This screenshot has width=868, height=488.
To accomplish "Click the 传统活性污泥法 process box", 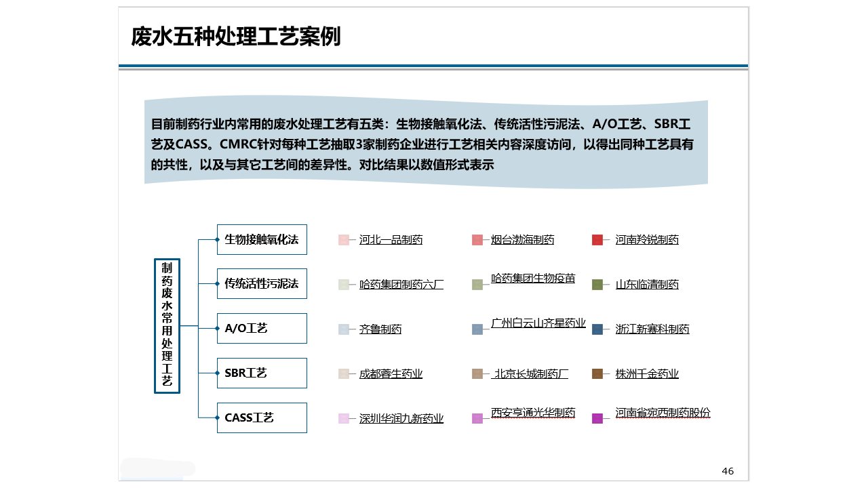I will pyautogui.click(x=262, y=284).
